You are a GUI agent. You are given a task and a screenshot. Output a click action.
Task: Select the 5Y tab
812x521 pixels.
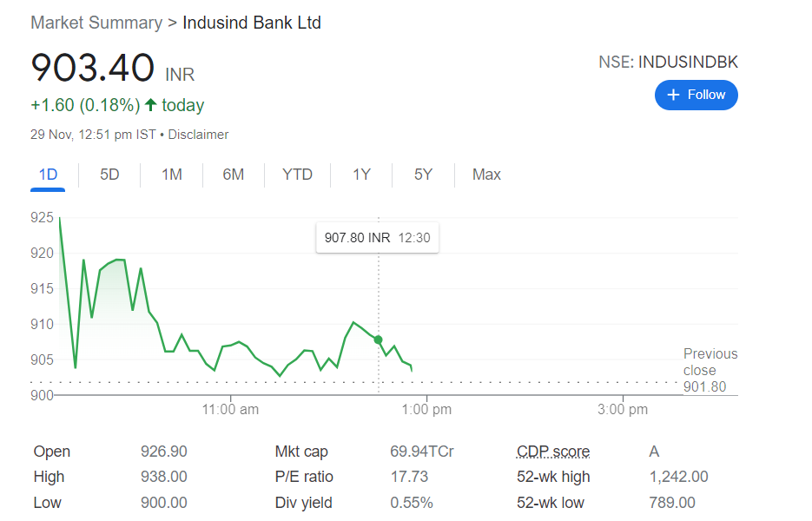coord(423,175)
